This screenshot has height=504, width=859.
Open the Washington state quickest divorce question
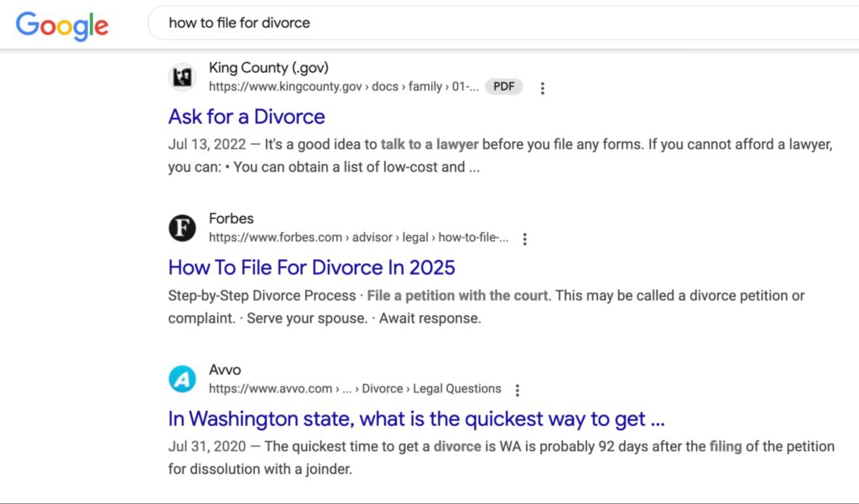point(416,418)
